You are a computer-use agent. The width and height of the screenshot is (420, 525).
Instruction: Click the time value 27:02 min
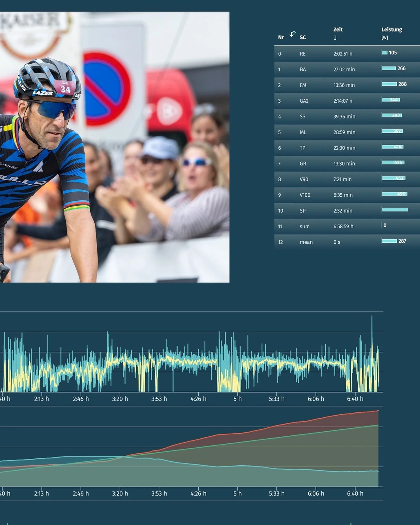coord(344,70)
